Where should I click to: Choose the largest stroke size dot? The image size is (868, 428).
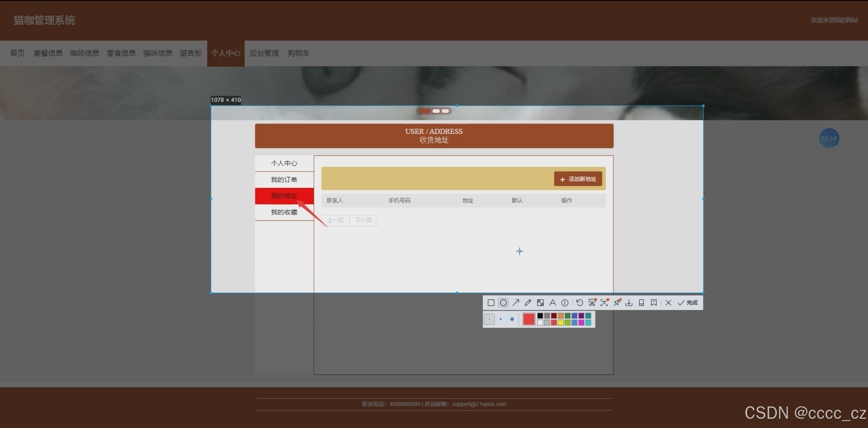512,319
